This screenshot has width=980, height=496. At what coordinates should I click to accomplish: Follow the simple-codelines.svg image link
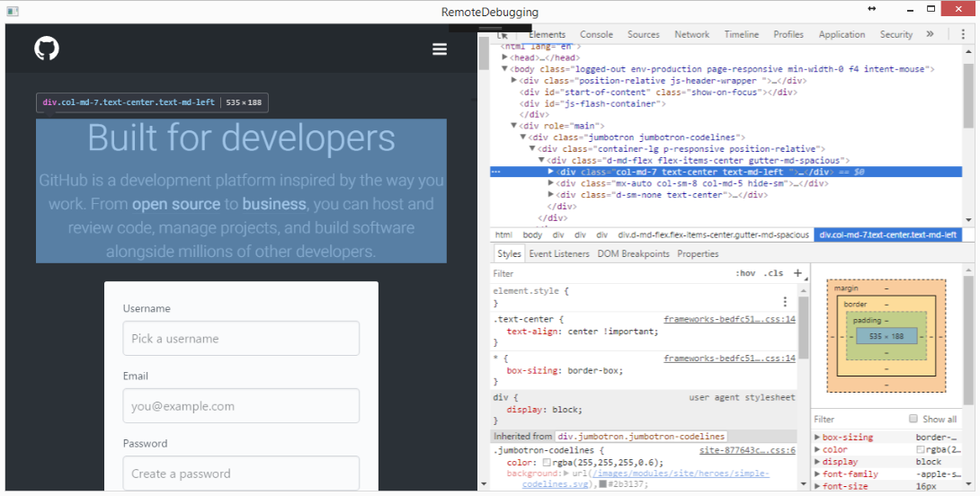click(646, 479)
